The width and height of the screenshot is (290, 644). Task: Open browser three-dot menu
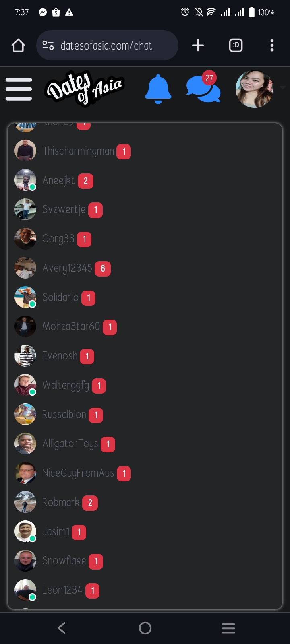click(272, 45)
